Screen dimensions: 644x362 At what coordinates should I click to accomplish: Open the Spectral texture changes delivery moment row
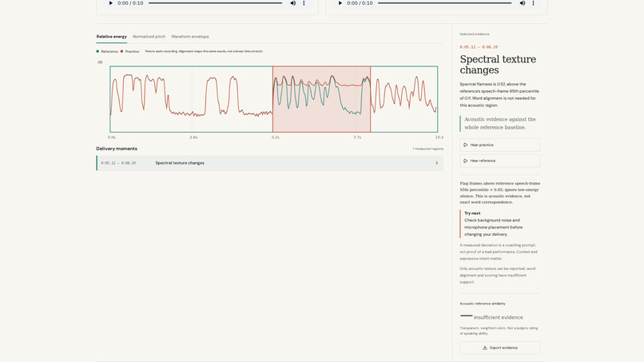pos(270,163)
